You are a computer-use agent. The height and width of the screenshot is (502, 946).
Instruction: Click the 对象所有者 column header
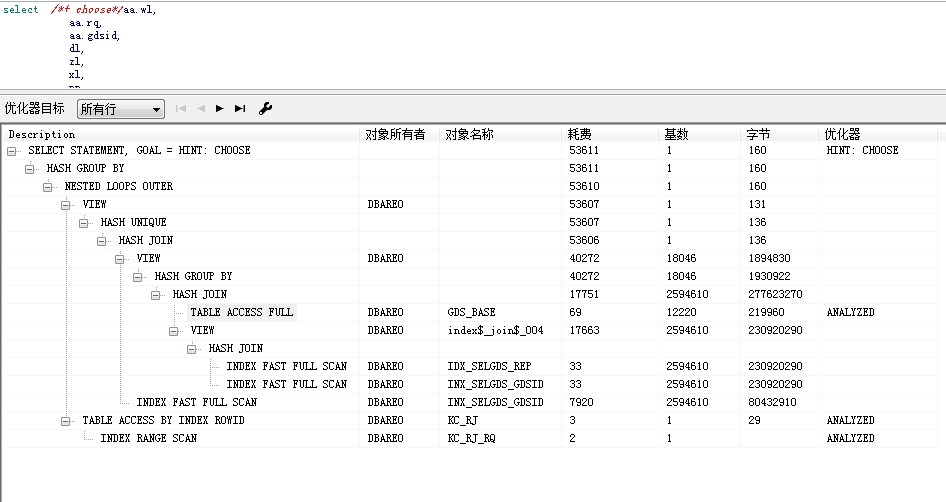click(399, 134)
